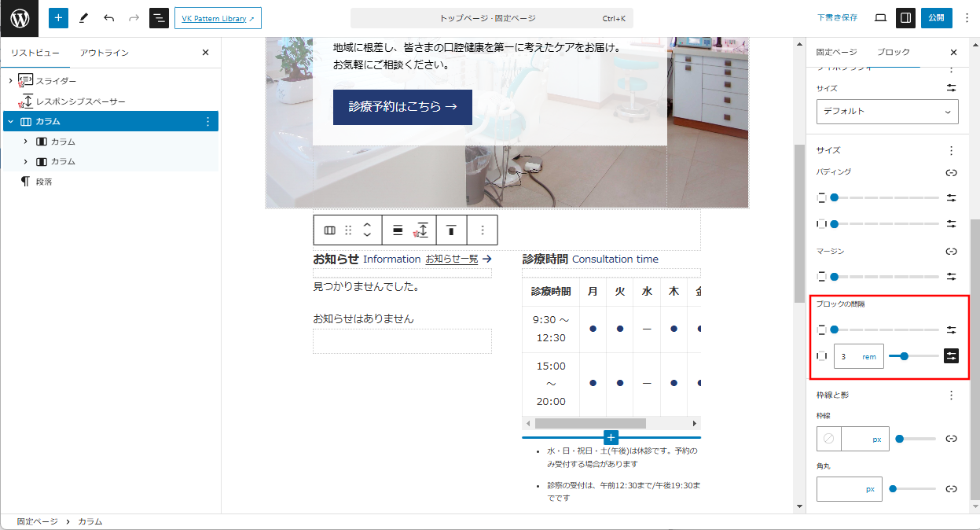Image resolution: width=980 pixels, height=530 pixels.
Task: Switch to the 固定ページ settings tab
Action: pyautogui.click(x=836, y=53)
